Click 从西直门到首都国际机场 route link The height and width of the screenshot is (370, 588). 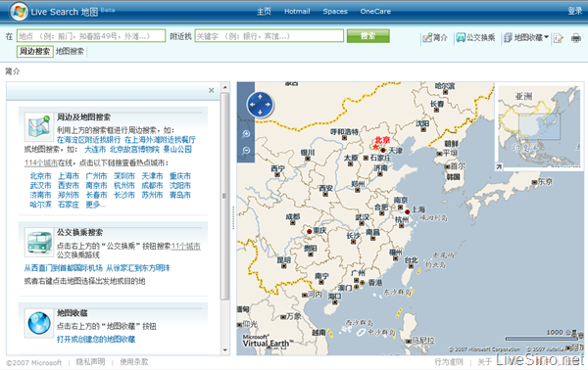63,268
